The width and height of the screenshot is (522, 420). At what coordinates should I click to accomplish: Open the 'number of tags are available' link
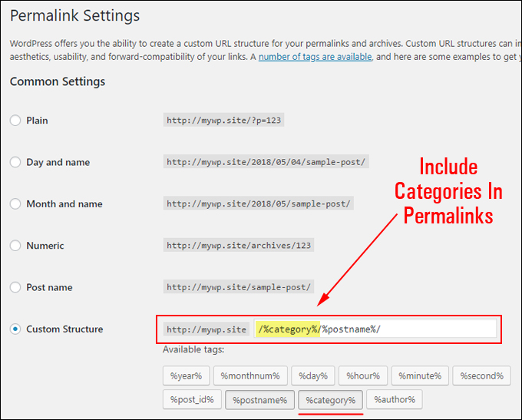coord(315,57)
